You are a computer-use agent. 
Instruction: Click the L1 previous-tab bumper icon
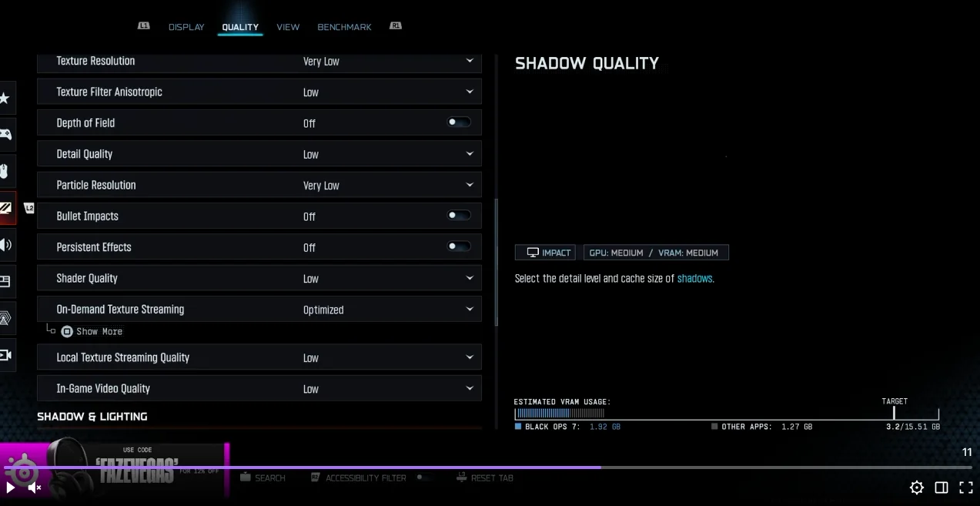point(144,25)
